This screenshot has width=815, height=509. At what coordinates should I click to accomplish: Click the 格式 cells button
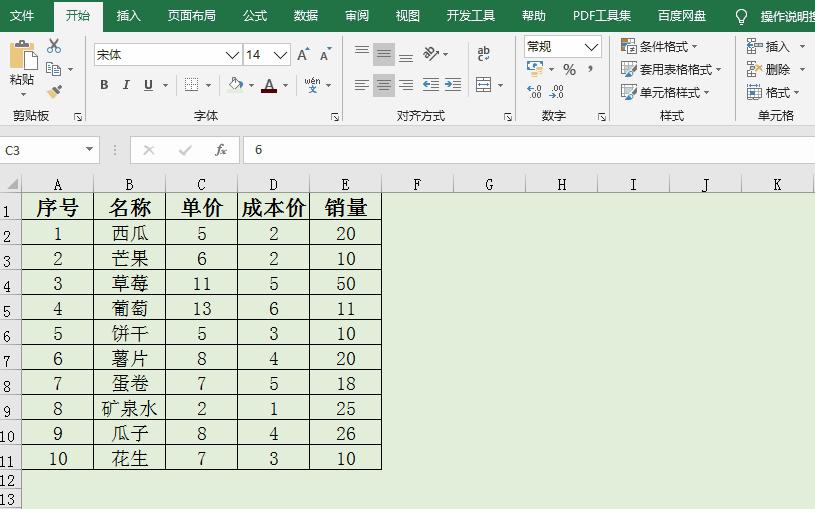(x=769, y=93)
